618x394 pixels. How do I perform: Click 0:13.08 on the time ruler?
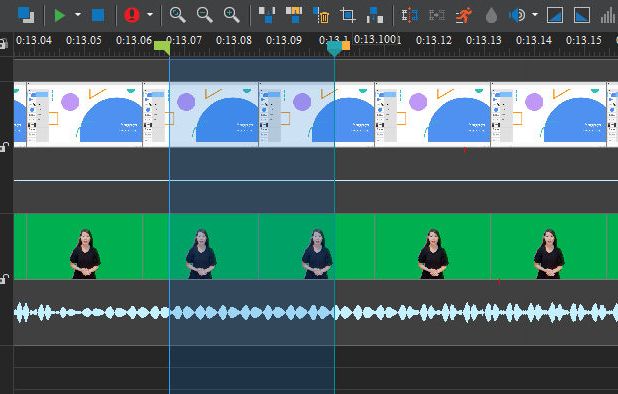(234, 40)
